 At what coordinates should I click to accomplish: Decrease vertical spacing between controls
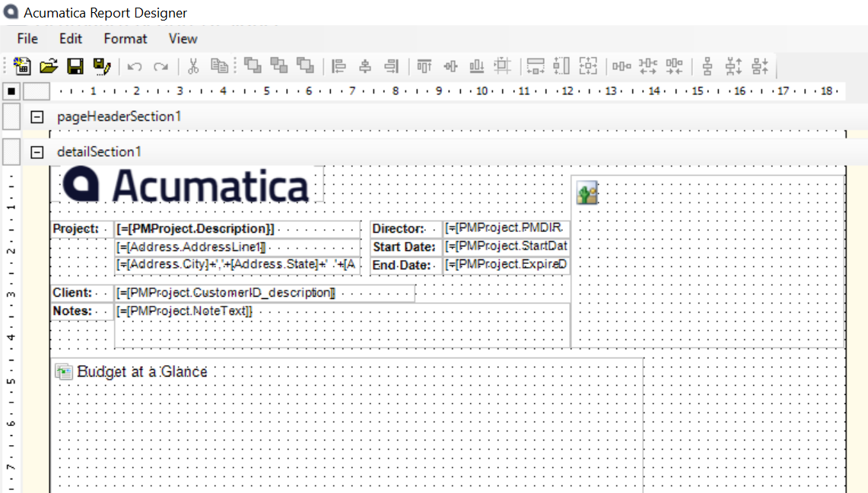tap(760, 66)
